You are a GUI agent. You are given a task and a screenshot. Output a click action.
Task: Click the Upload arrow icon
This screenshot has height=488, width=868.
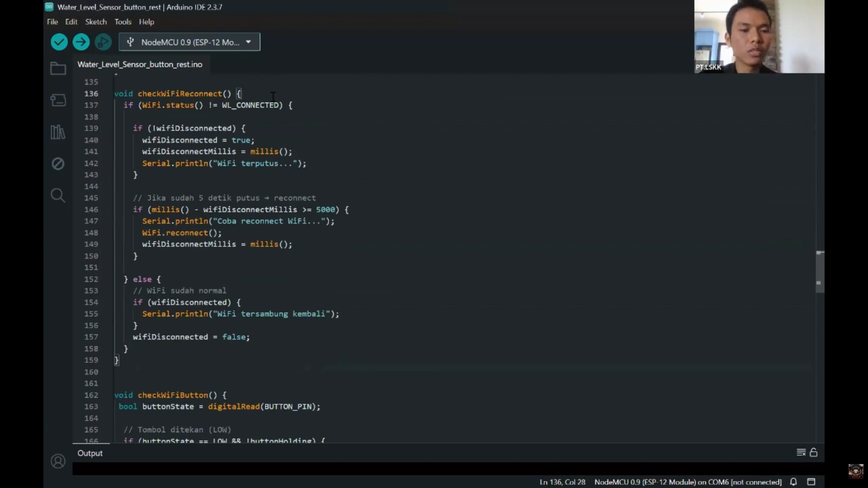(81, 42)
